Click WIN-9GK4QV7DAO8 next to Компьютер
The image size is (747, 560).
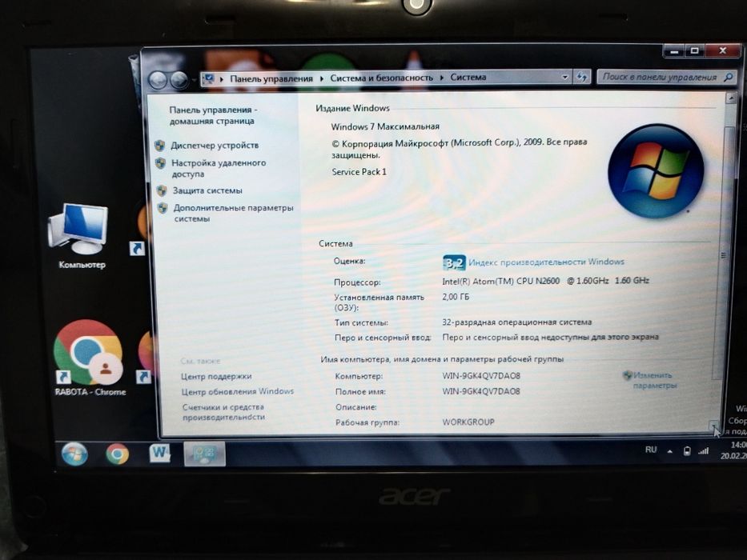481,376
